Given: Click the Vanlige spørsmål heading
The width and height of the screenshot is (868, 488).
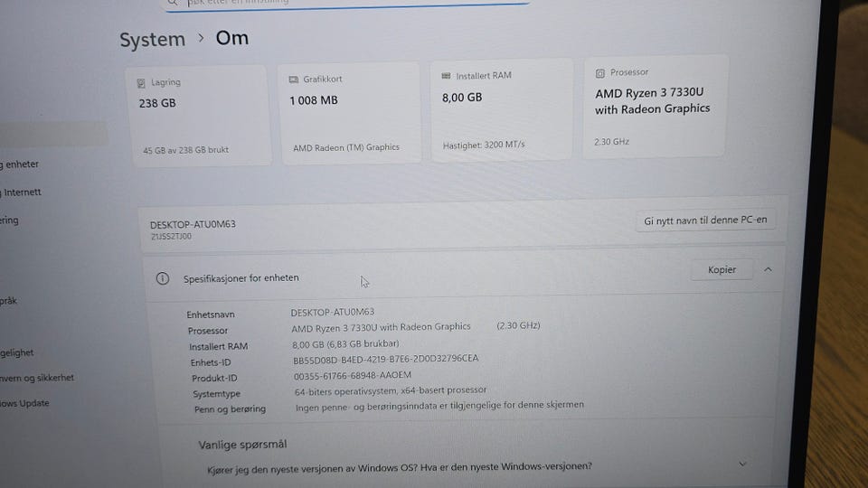Looking at the screenshot, I should click(x=242, y=445).
